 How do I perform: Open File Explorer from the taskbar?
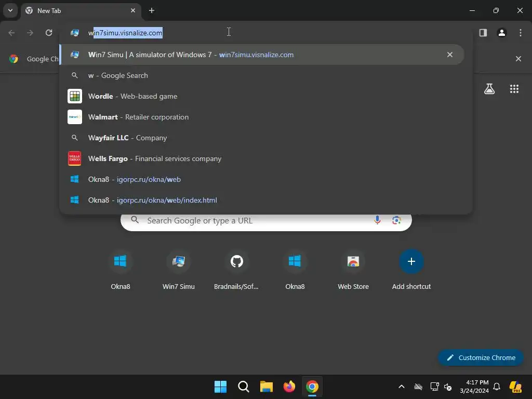pyautogui.click(x=267, y=387)
